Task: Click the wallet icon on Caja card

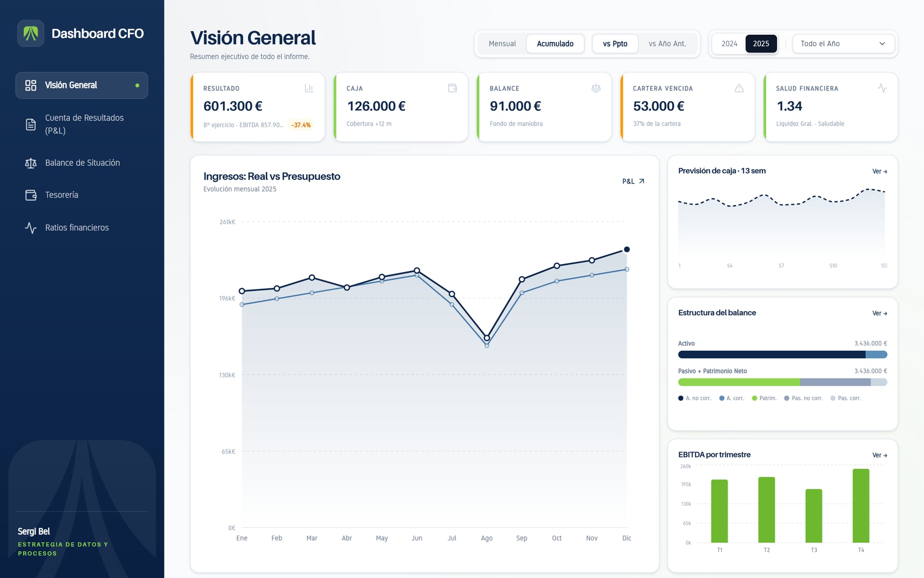Action: (452, 88)
